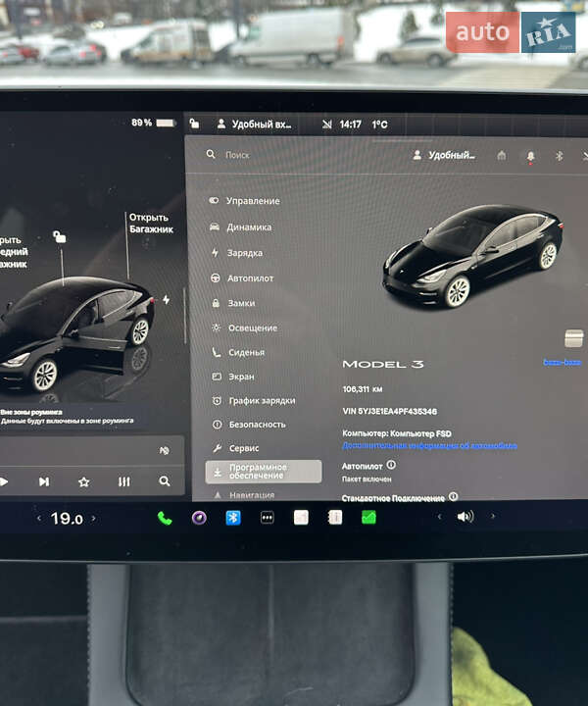Search in the media player

(x=165, y=481)
